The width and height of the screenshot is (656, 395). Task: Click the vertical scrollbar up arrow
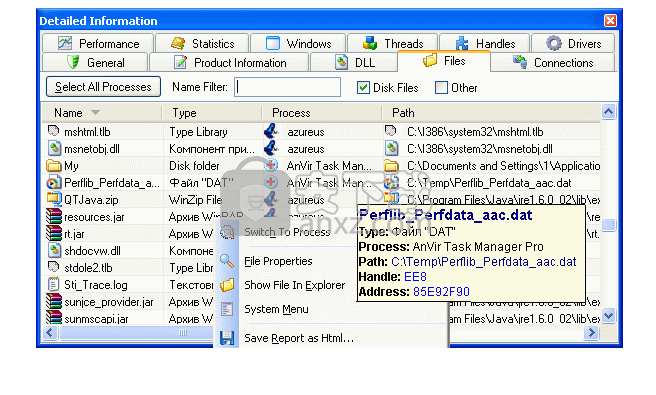[x=608, y=112]
